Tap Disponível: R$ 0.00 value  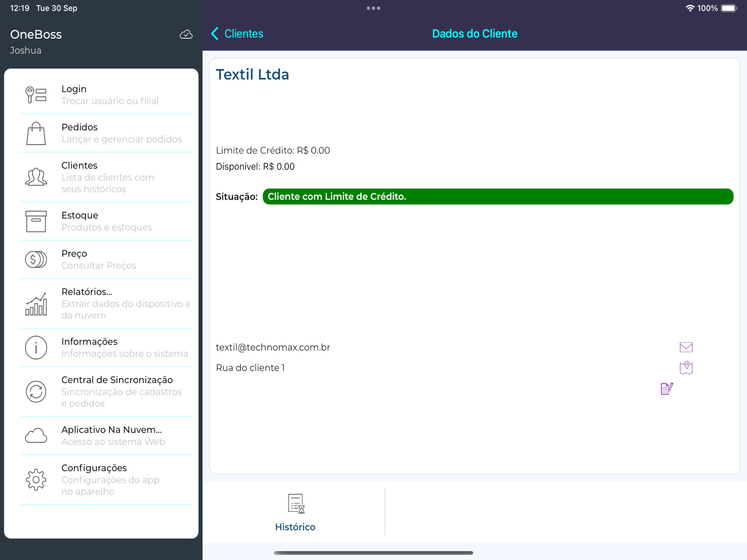(x=255, y=166)
